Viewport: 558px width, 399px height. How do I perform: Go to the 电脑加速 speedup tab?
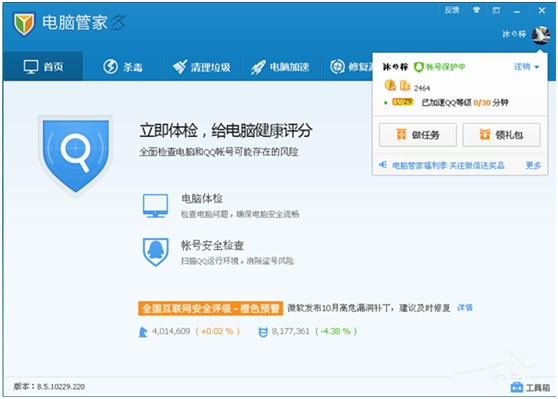click(x=280, y=67)
